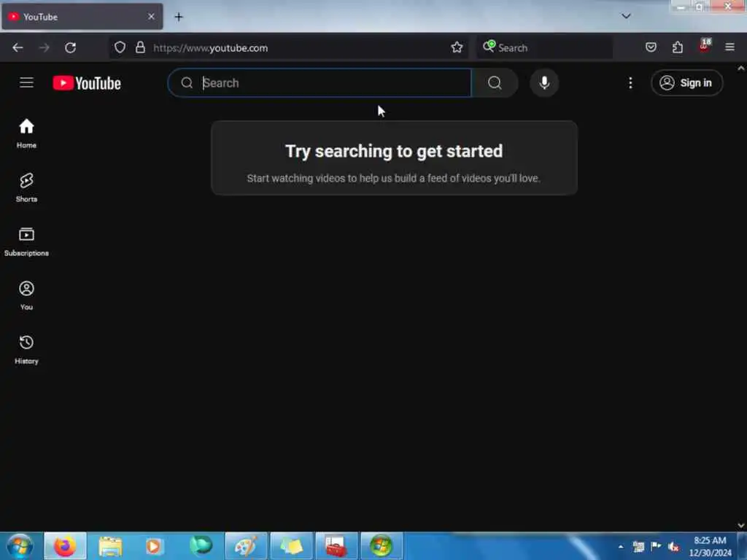The width and height of the screenshot is (747, 560).
Task: Select the YouTube browser tab
Action: coord(82,17)
